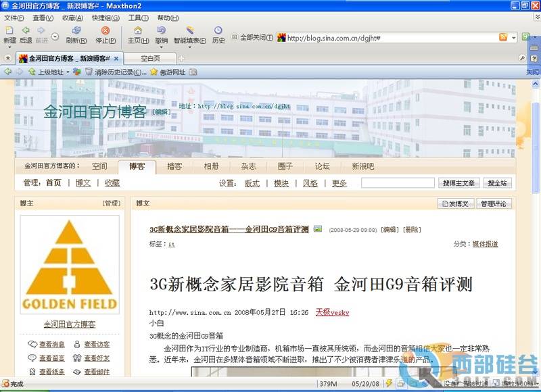Click the 搜全站 search button
Image resolution: width=541 pixels, height=392 pixels.
point(497,183)
